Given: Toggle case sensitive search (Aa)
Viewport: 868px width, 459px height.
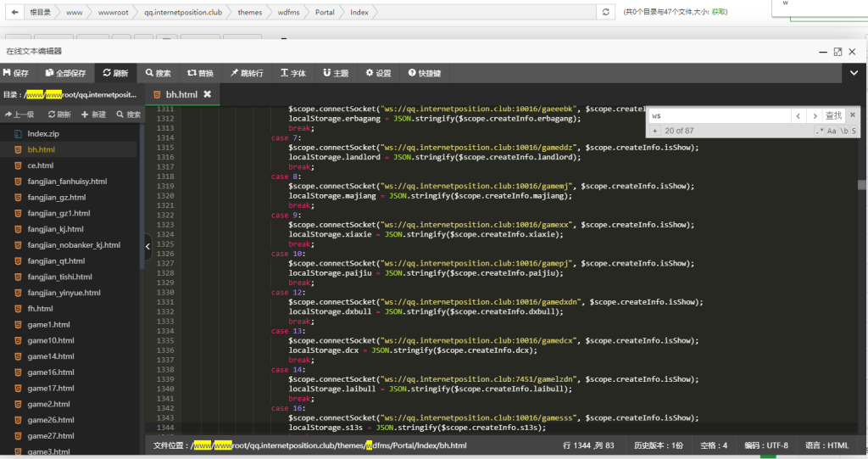Looking at the screenshot, I should coord(832,131).
